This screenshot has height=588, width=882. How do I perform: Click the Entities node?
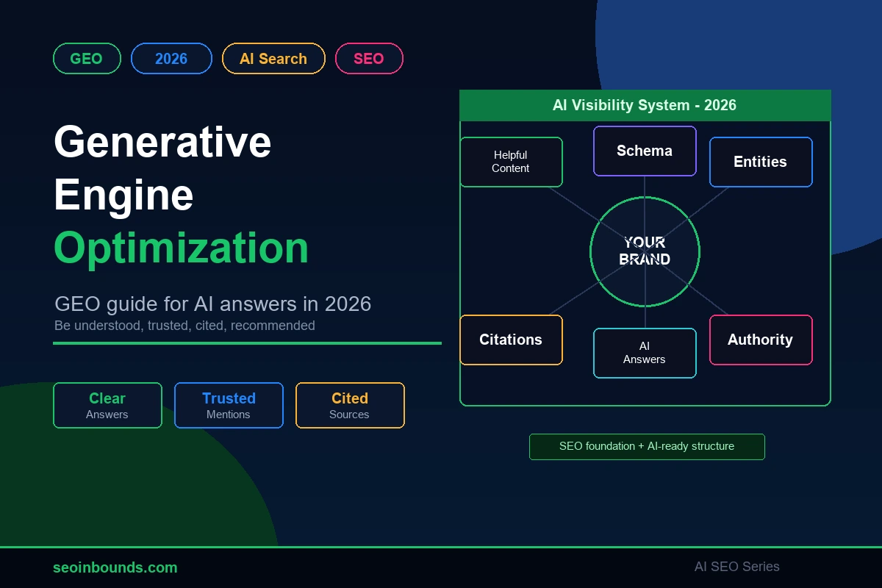point(761,162)
